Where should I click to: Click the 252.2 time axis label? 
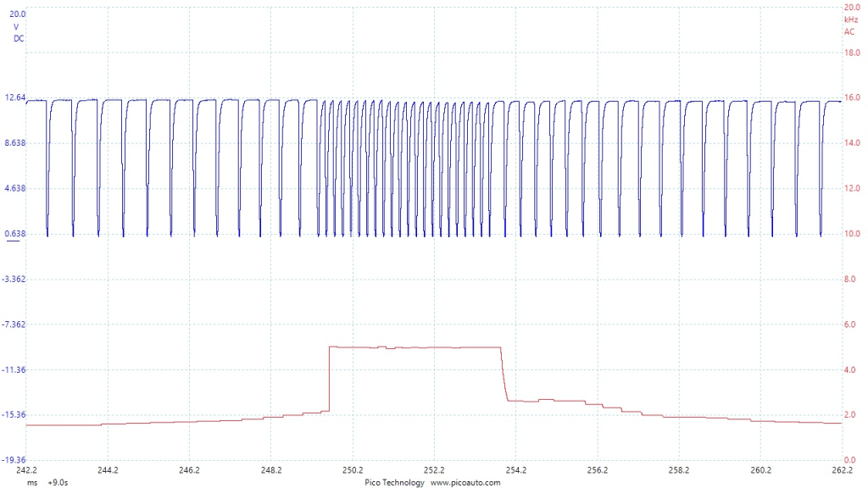[x=434, y=470]
